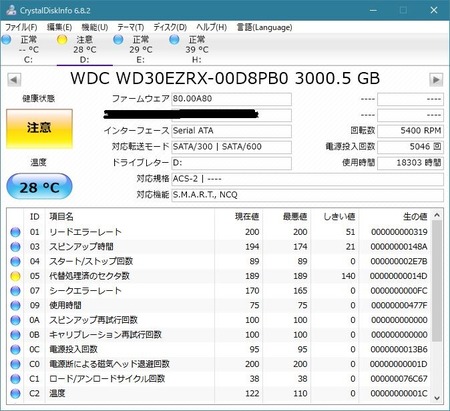Select threshold value 140
This screenshot has height=411, width=450.
tap(348, 276)
